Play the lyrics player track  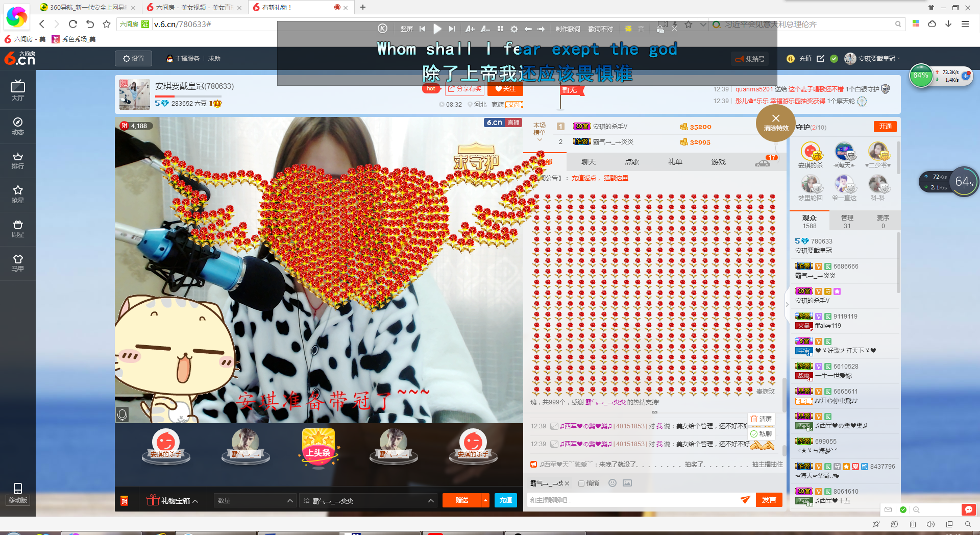(437, 29)
